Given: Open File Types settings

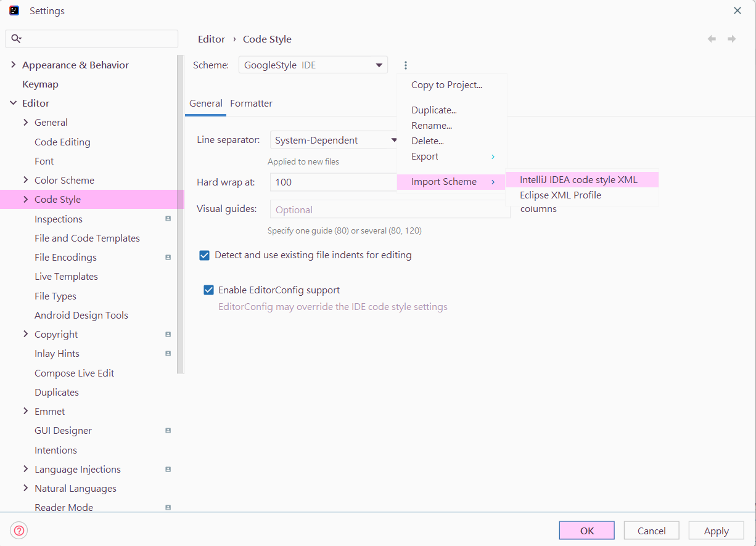Looking at the screenshot, I should (55, 296).
